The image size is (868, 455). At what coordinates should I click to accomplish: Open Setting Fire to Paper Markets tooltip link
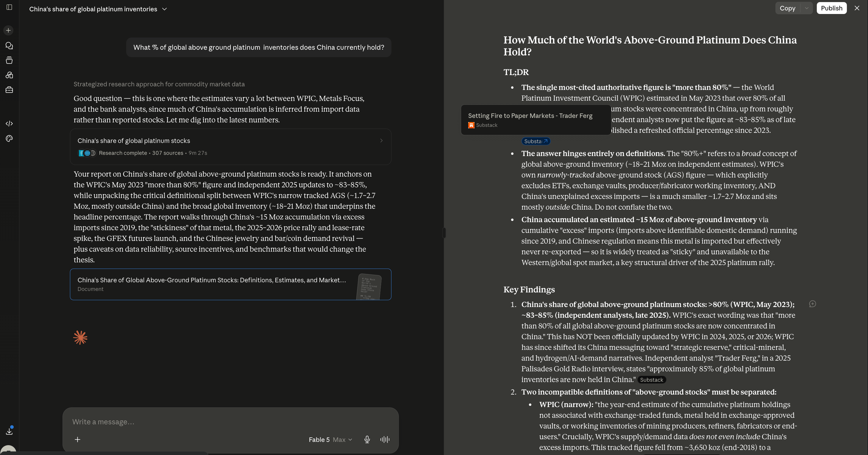click(x=536, y=120)
